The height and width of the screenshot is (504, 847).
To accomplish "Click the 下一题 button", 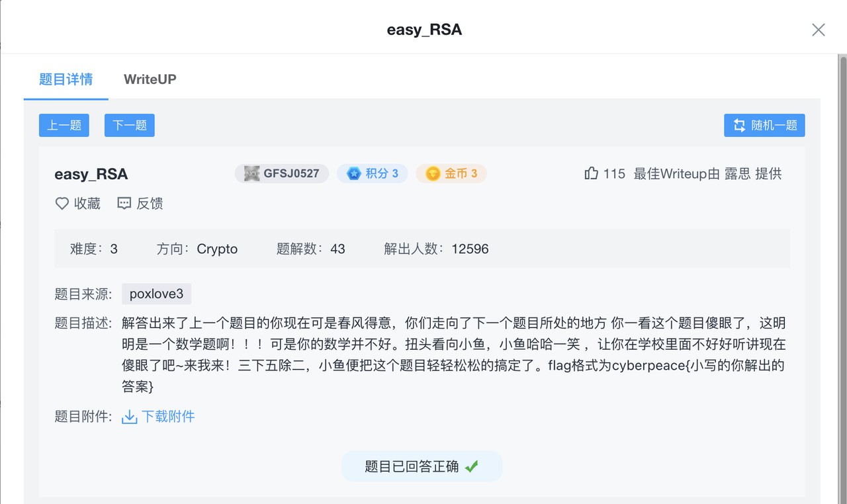I will click(129, 125).
